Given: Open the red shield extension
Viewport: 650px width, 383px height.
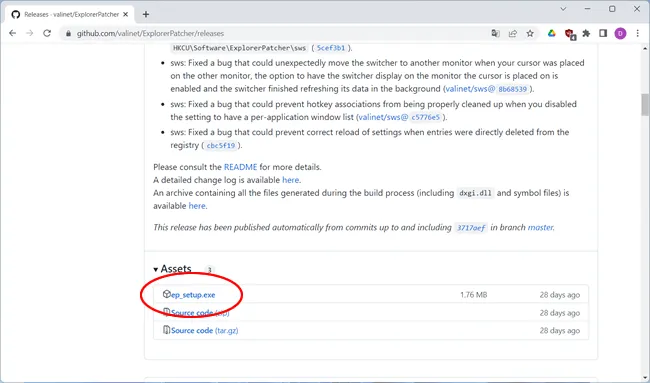Looking at the screenshot, I should tap(569, 34).
